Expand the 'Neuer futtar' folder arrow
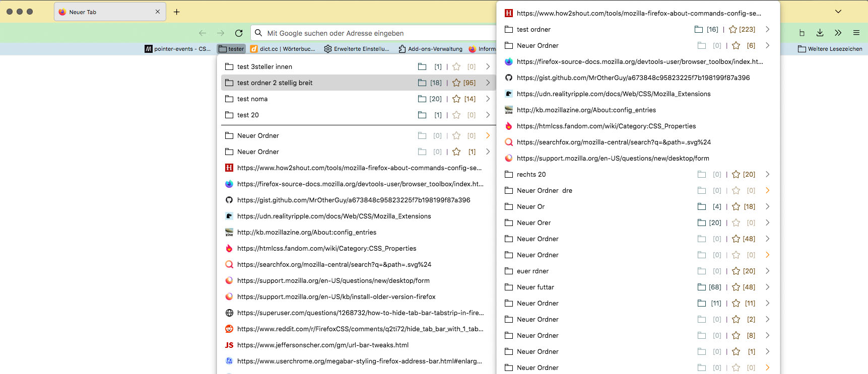Viewport: 868px width, 374px height. (x=767, y=287)
